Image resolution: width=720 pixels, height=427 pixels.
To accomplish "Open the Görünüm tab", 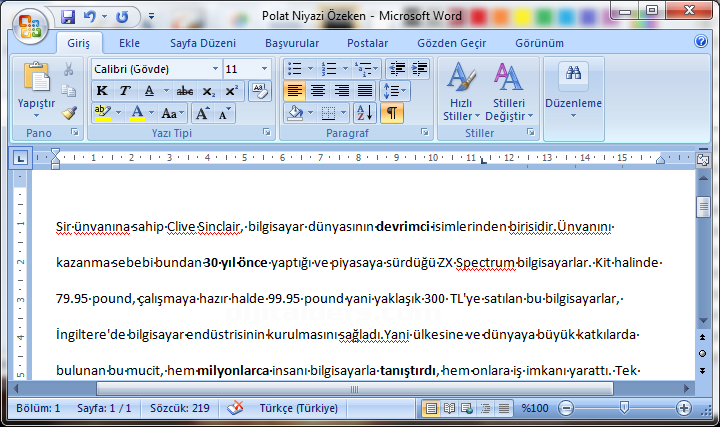I will [x=540, y=43].
